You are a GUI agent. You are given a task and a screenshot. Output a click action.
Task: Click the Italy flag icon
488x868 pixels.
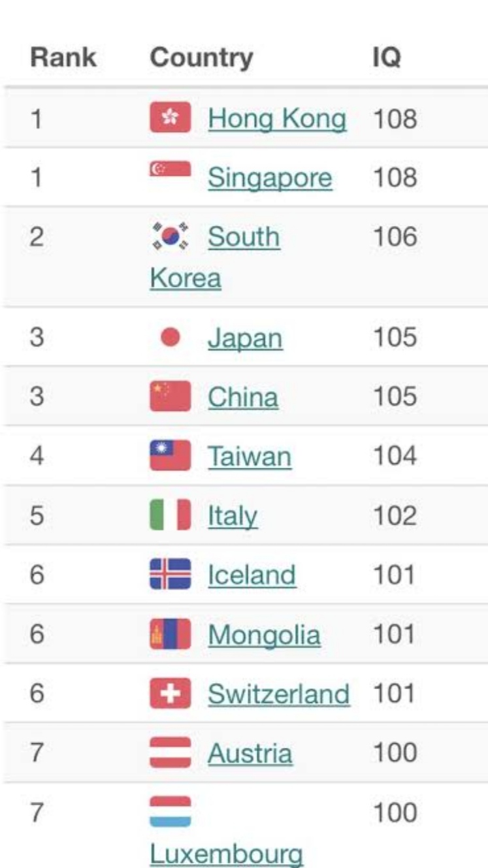click(171, 515)
